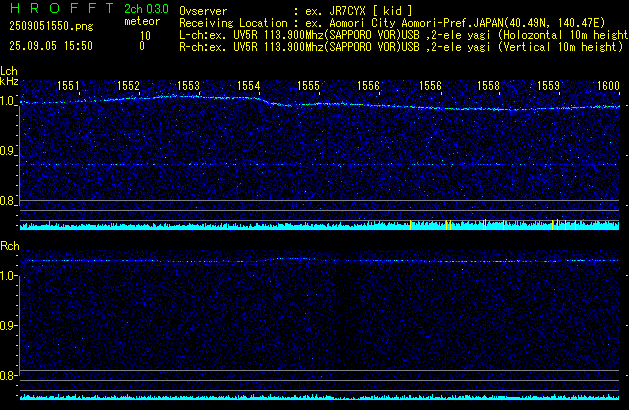Click the Rch 1.0 frequency axis label

pyautogui.click(x=7, y=276)
